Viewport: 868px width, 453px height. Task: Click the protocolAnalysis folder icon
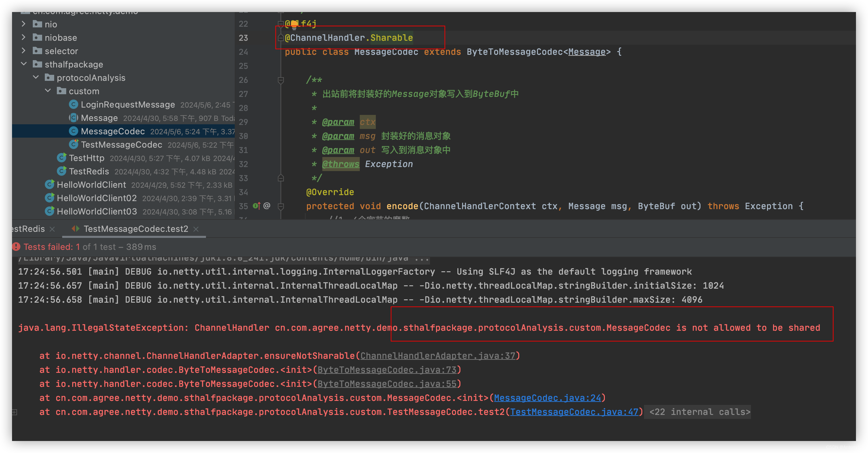click(x=49, y=78)
